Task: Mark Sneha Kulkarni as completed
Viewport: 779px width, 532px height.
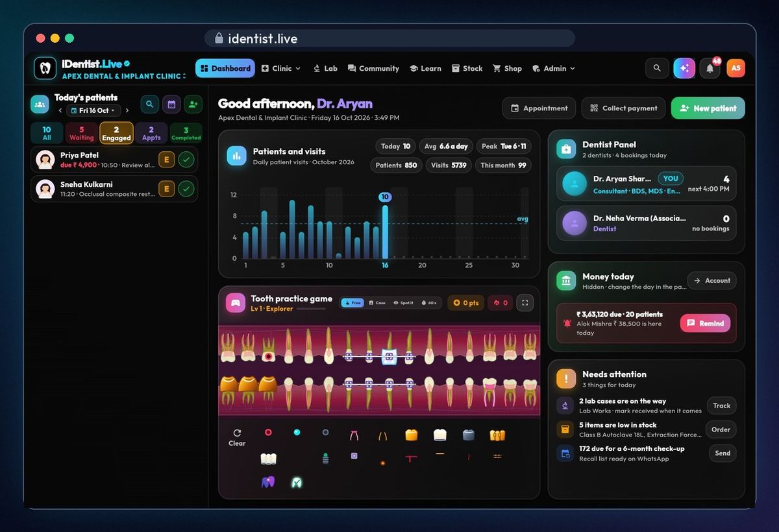Action: (186, 189)
